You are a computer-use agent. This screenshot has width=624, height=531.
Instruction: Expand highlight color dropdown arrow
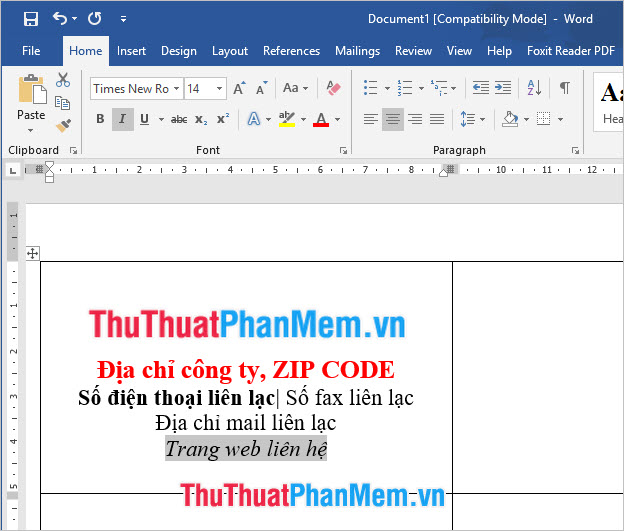pyautogui.click(x=303, y=119)
